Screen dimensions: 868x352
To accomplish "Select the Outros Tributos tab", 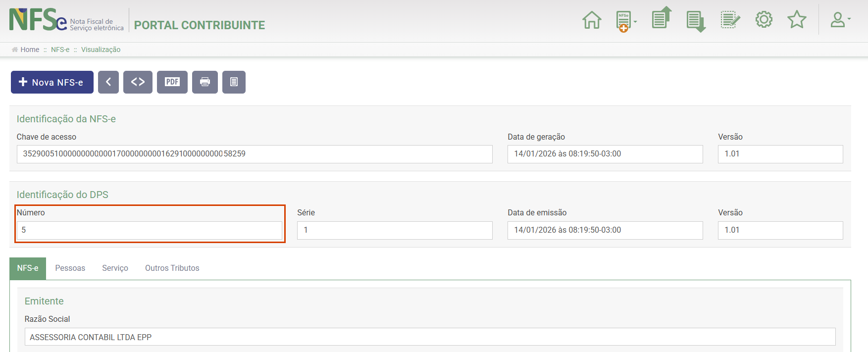I will pyautogui.click(x=172, y=268).
